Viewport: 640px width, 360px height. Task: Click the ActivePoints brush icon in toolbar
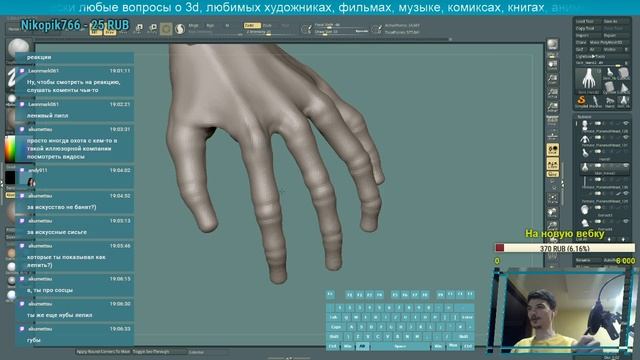(x=377, y=29)
